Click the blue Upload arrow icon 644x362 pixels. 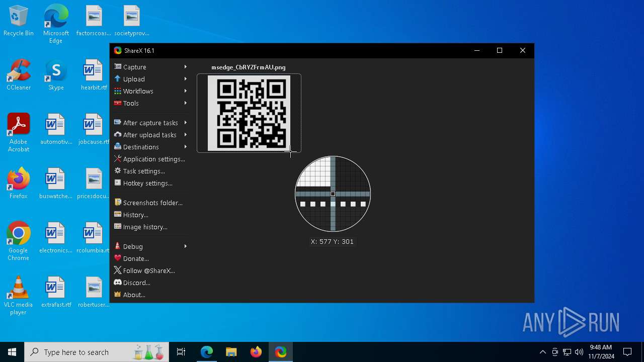pyautogui.click(x=118, y=79)
